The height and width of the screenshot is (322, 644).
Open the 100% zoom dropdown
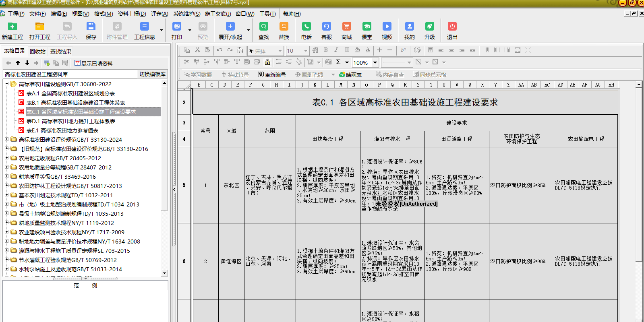point(375,62)
